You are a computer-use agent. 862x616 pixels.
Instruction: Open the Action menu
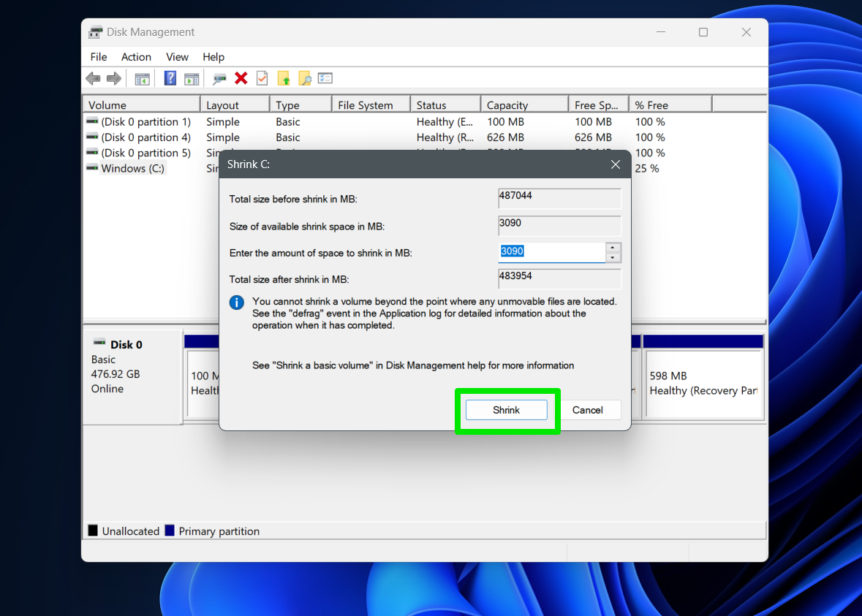136,56
